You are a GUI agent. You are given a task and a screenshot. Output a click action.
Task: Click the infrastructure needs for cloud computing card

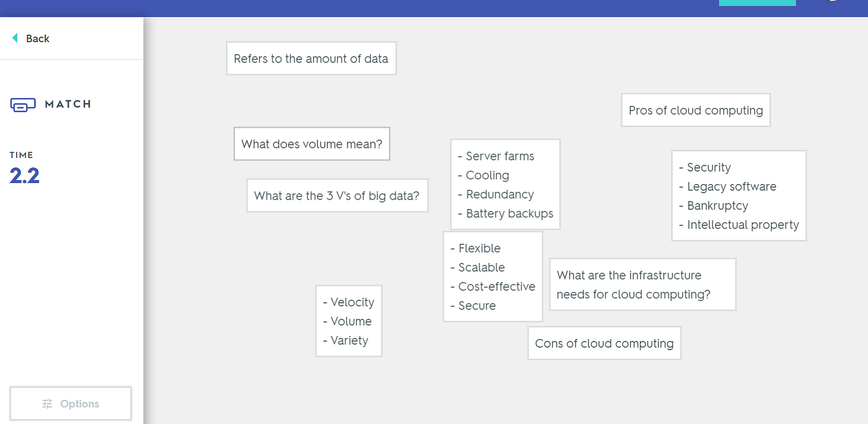[642, 285]
